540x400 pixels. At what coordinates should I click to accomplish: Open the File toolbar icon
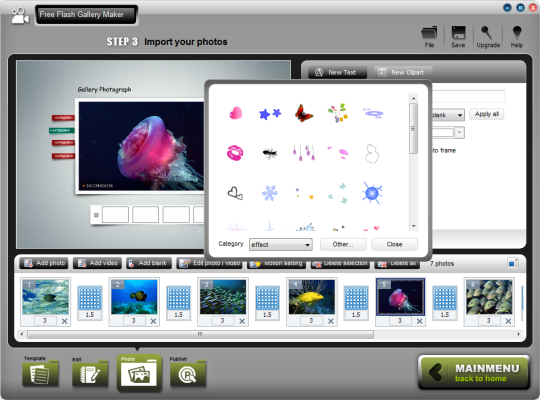tap(429, 37)
